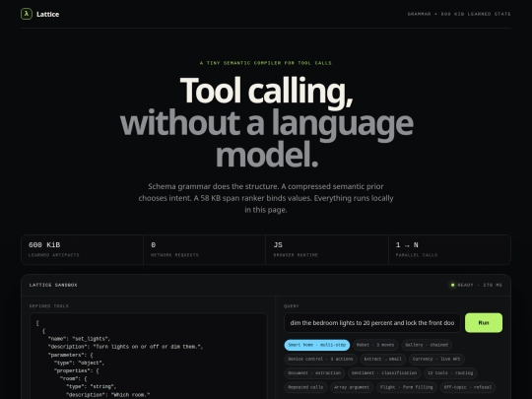This screenshot has height=399, width=532.
Task: Pick 'Flight · form filling' preset
Action: [407, 387]
